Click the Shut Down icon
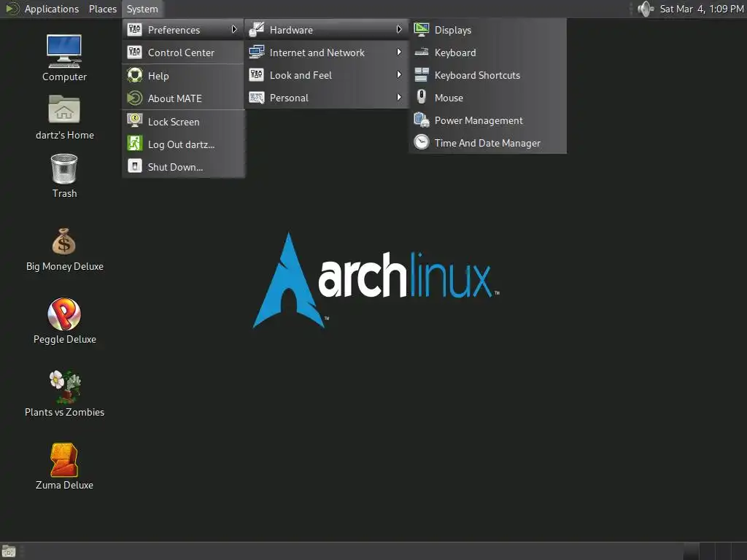The height and width of the screenshot is (560, 747). [x=135, y=166]
